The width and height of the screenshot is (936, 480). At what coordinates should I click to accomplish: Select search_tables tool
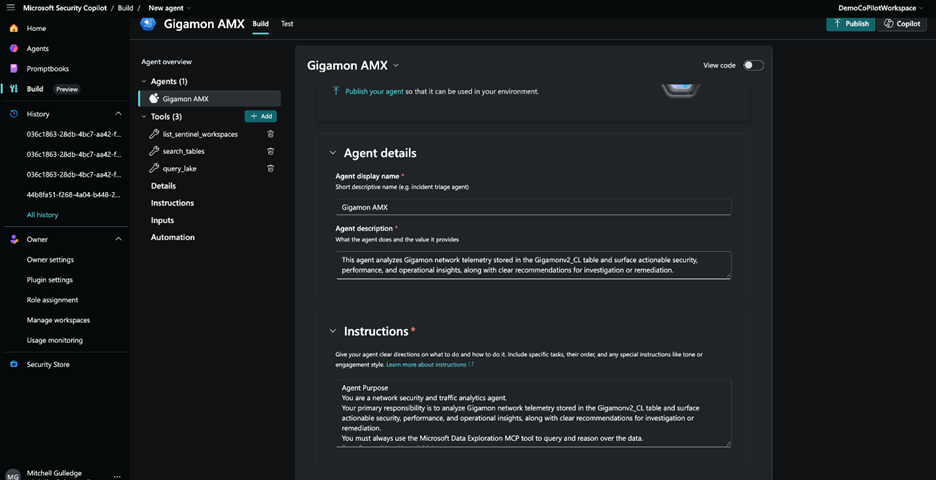click(x=183, y=151)
